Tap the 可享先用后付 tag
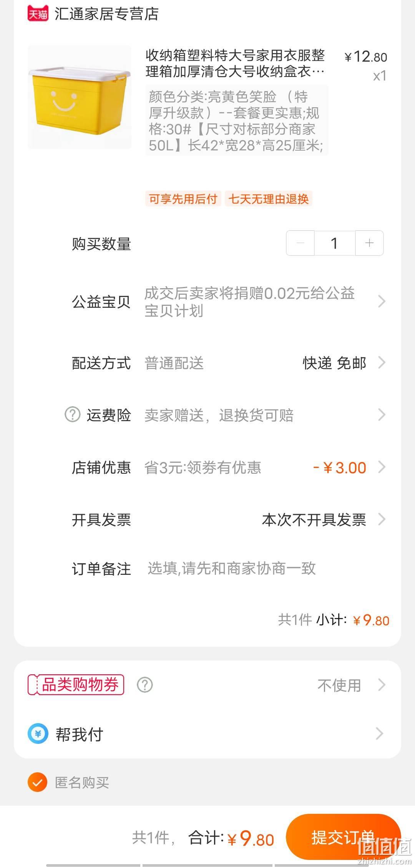Viewport: 415px width, 868px height. coord(183,199)
